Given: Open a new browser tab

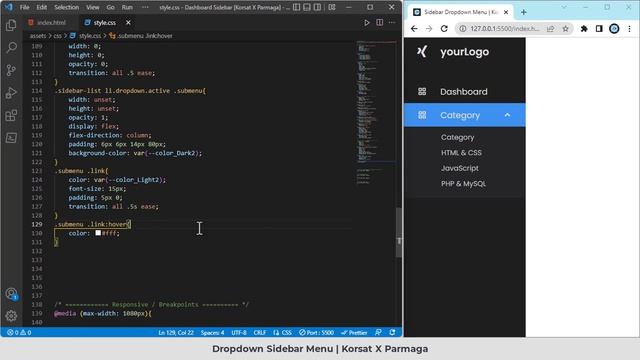Looking at the screenshot, I should pos(524,12).
